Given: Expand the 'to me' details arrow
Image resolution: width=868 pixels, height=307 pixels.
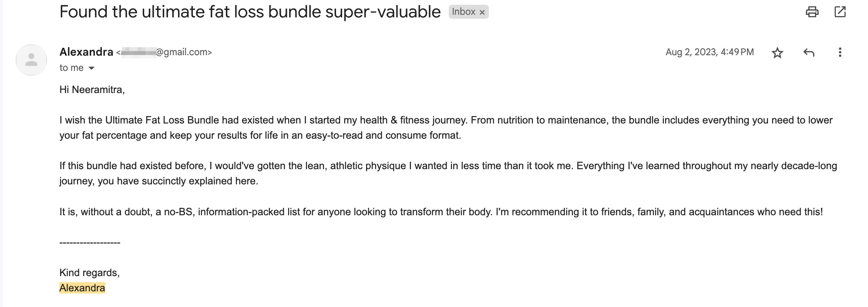Looking at the screenshot, I should (x=91, y=68).
